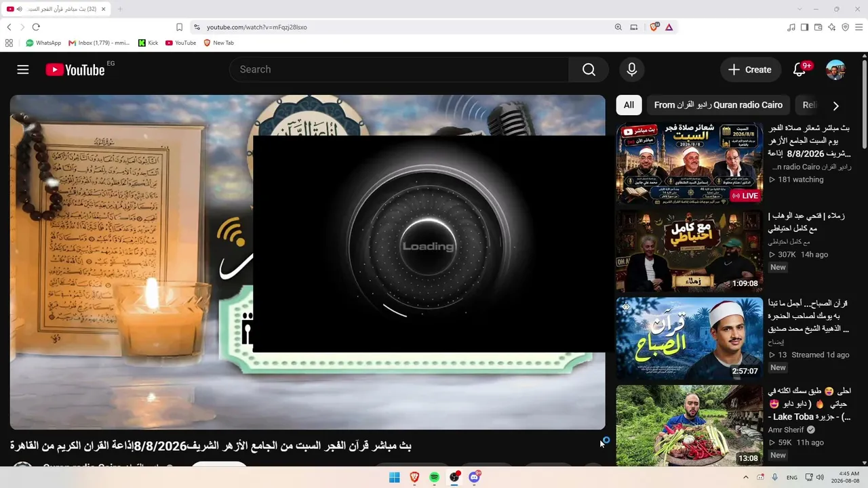Select the From Quran radio Cairo chip
This screenshot has height=488, width=868.
[x=718, y=105]
